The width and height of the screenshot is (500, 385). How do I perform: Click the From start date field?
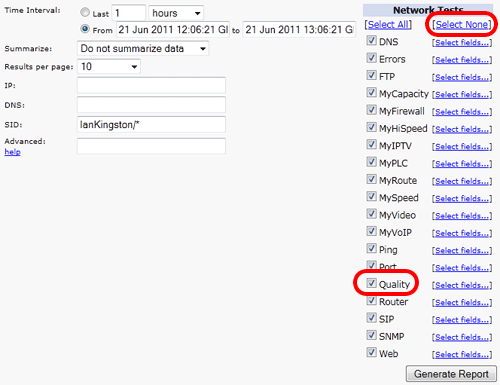173,30
